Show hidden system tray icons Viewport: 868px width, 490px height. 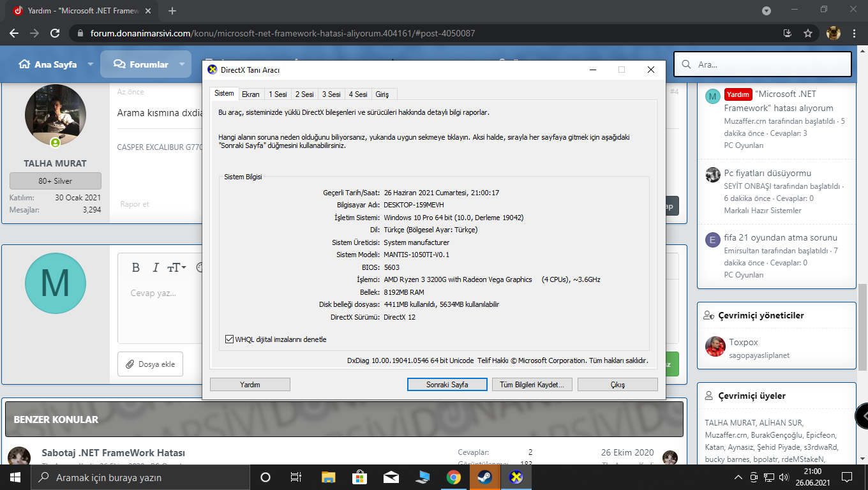coord(738,477)
